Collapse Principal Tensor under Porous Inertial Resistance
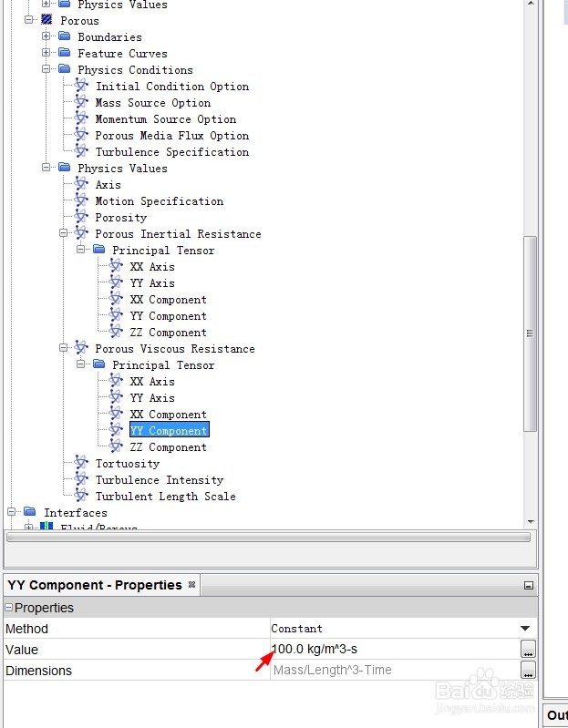This screenshot has height=728, width=568. (x=81, y=250)
